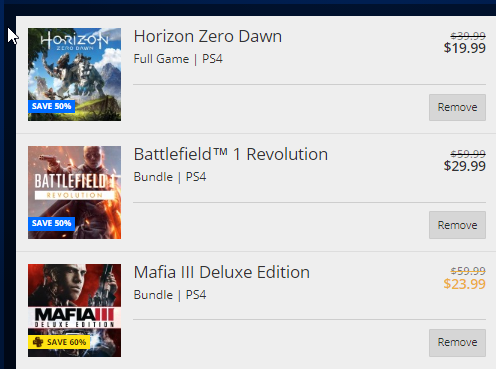This screenshot has width=496, height=369.
Task: Remove Horizon Zero Dawn from cart
Action: (457, 107)
